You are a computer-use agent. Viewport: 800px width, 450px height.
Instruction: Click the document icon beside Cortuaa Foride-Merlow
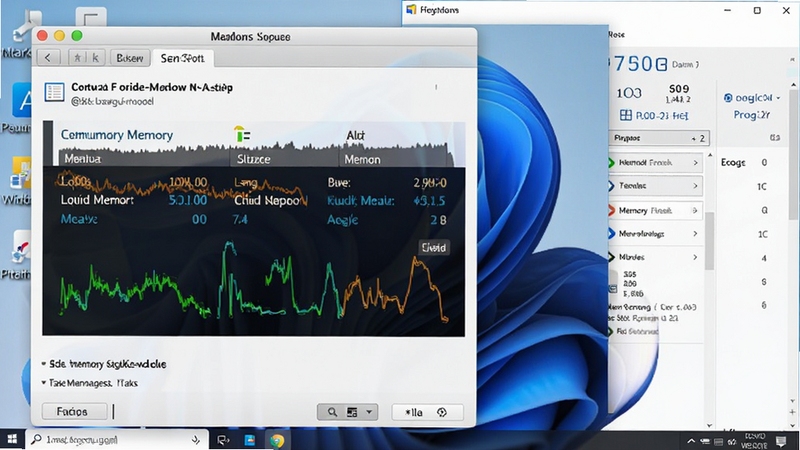pyautogui.click(x=54, y=92)
